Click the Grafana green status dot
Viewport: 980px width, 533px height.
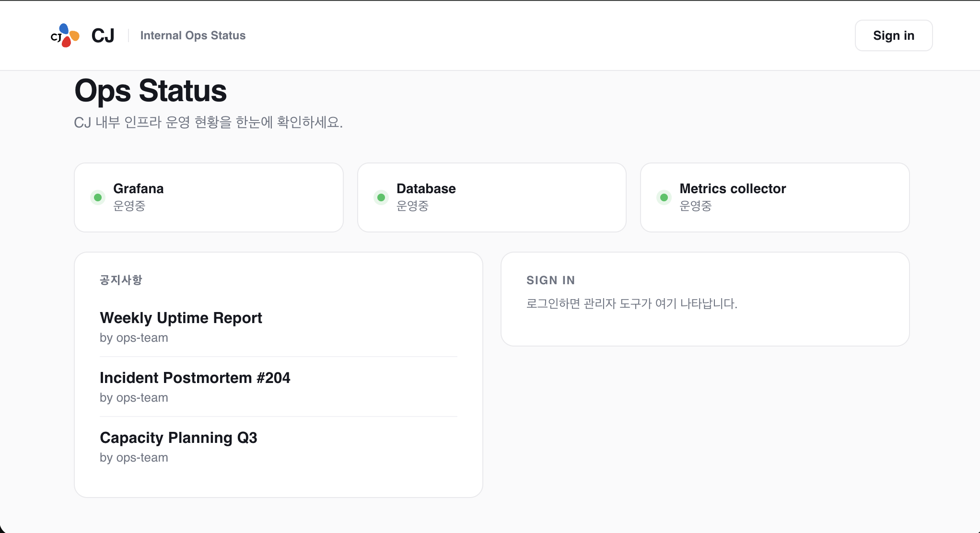click(98, 197)
